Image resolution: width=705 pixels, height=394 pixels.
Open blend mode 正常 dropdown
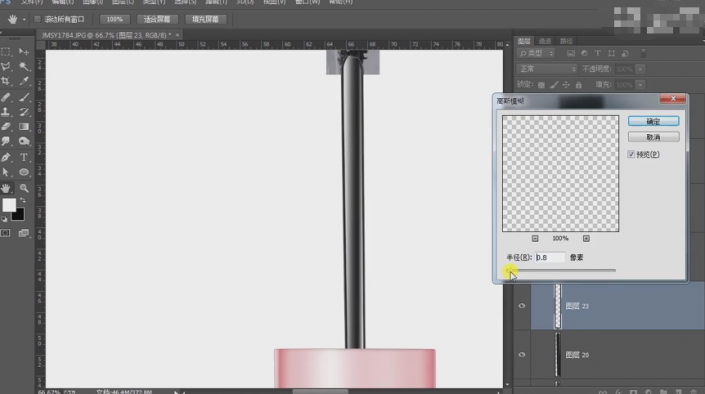pos(547,69)
